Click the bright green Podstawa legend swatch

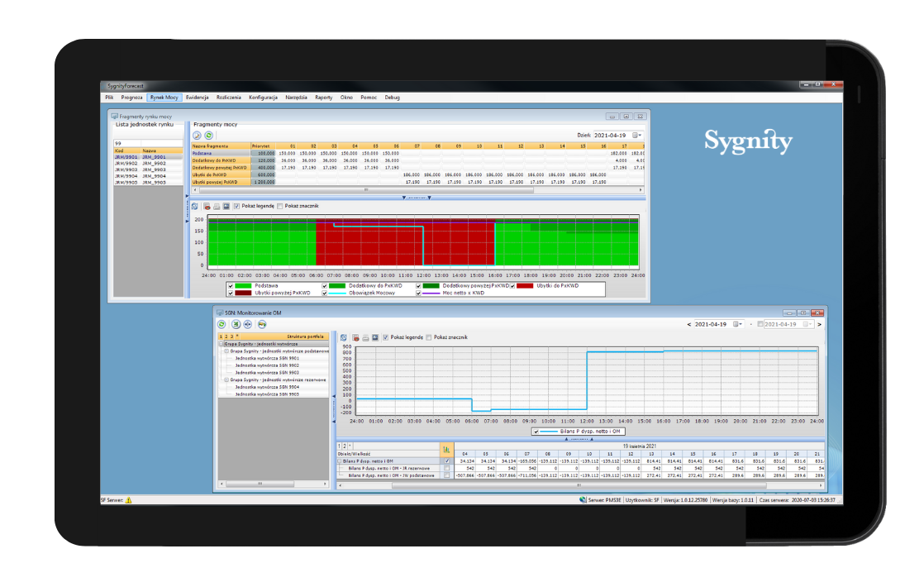243,286
